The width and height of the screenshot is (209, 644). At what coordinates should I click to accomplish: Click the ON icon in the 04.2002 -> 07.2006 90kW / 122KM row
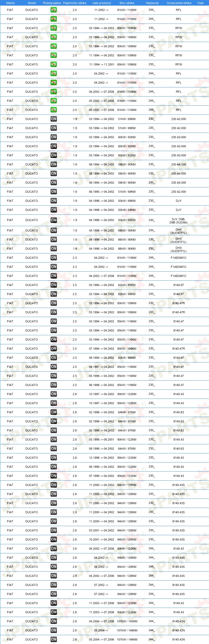[x=54, y=549]
